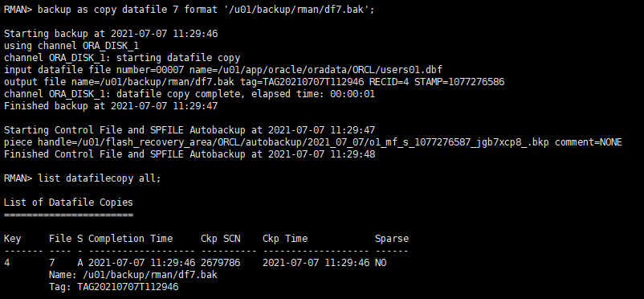Click the RECID=4 text
644x299 pixels.
pos(389,82)
